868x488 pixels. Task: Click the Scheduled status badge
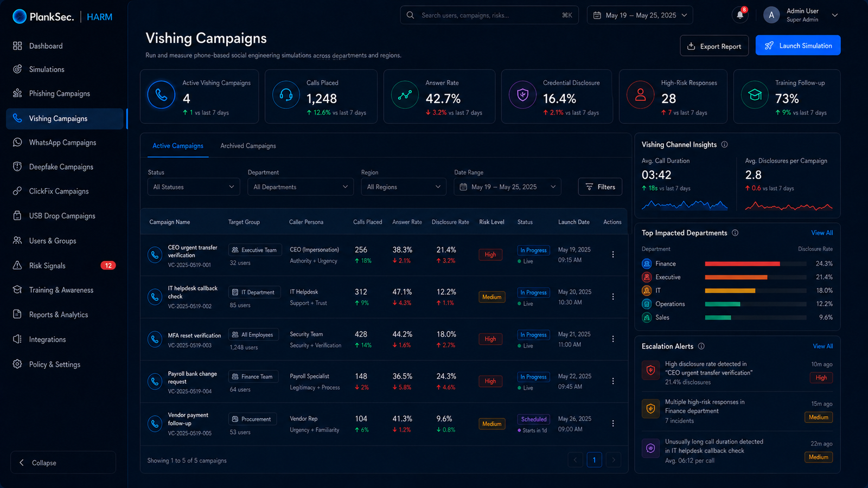click(x=534, y=420)
